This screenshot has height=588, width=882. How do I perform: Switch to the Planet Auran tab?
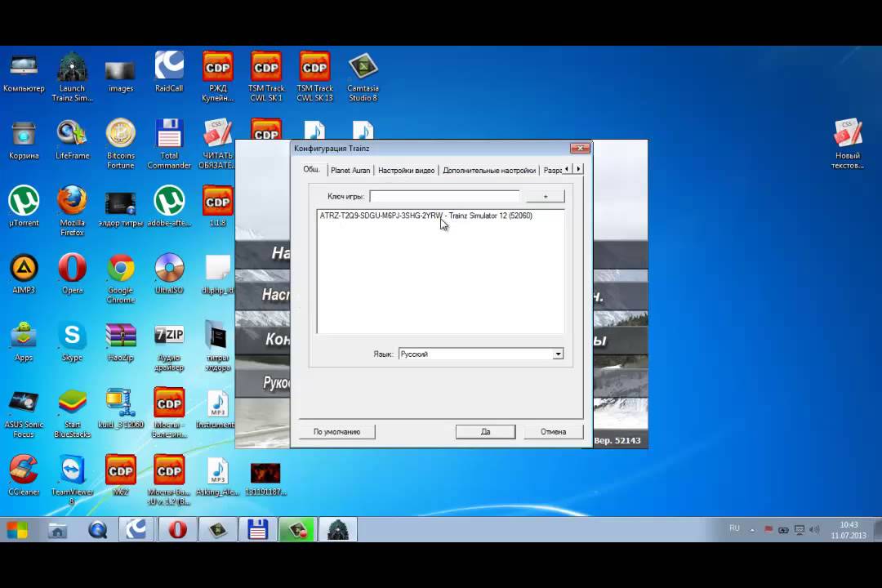point(350,170)
